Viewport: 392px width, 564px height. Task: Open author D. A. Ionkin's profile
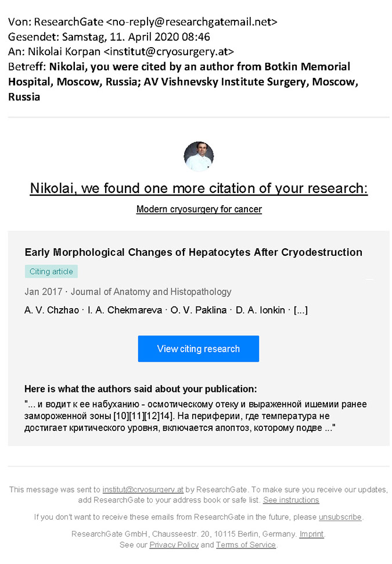(x=261, y=310)
